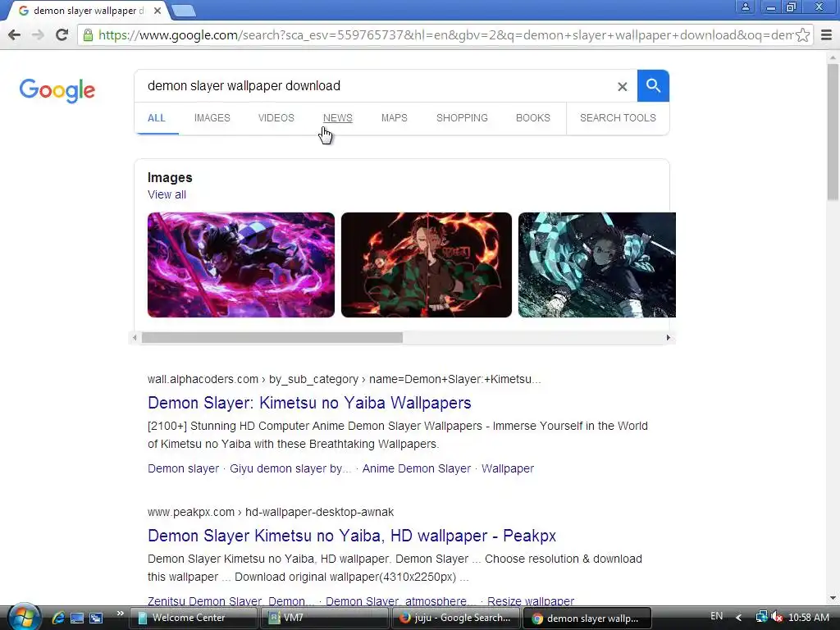
Task: Click the EN language indicator
Action: (x=716, y=617)
